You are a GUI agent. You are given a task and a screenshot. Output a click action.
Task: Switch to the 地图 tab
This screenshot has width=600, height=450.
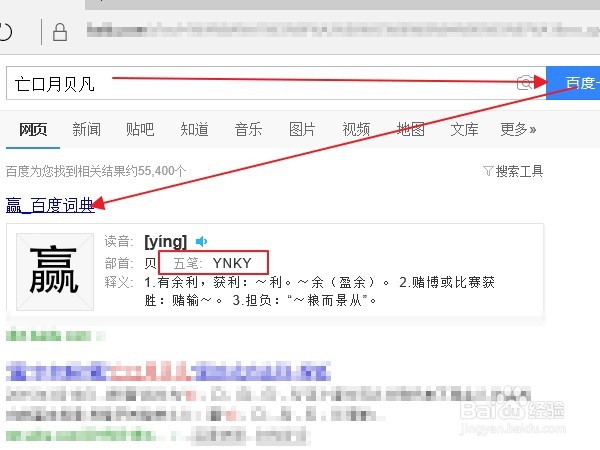click(411, 129)
